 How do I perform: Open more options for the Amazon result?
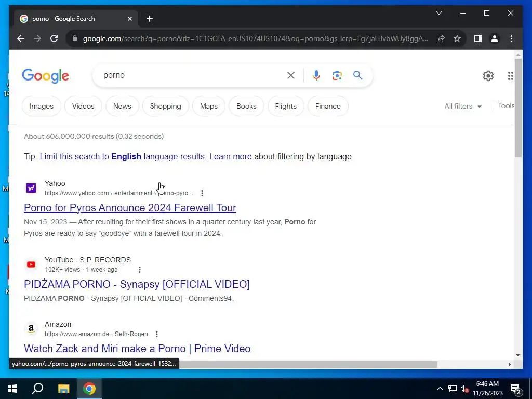[x=157, y=334]
